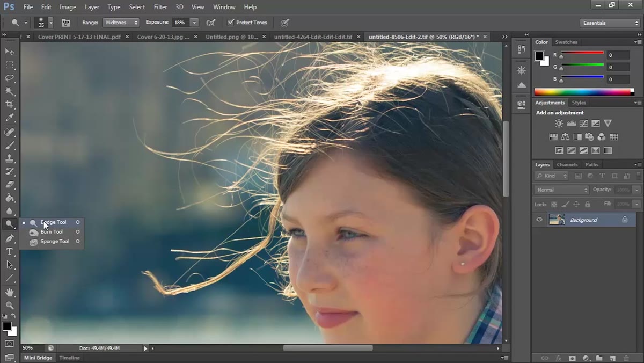Open the Timeline tab

(x=69, y=358)
